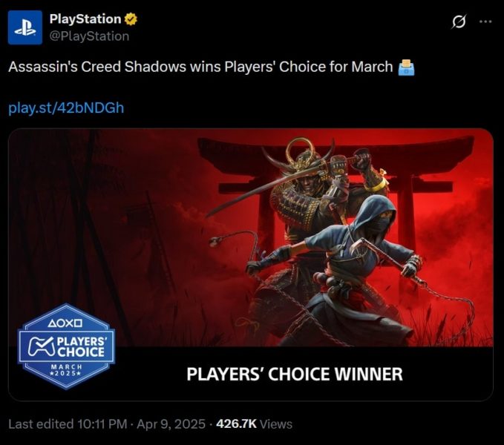Open the three-dot more options menu
Viewport: 504px width, 445px height.
point(485,22)
